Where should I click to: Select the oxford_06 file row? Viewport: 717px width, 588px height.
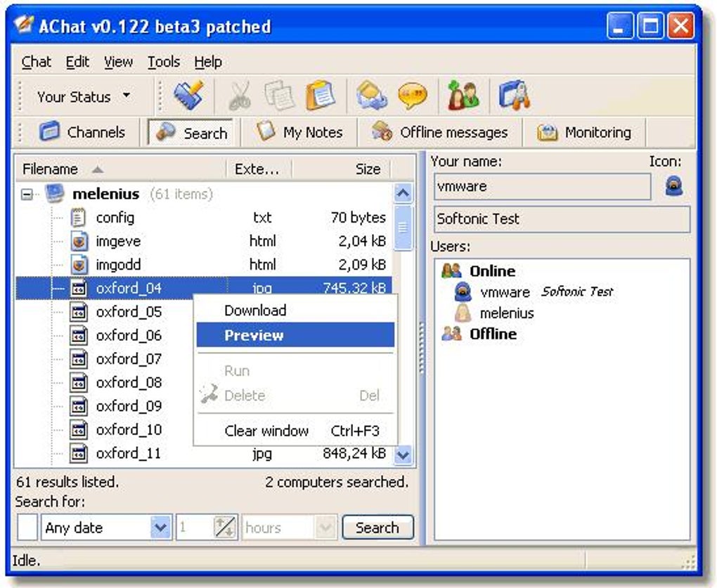click(x=129, y=335)
